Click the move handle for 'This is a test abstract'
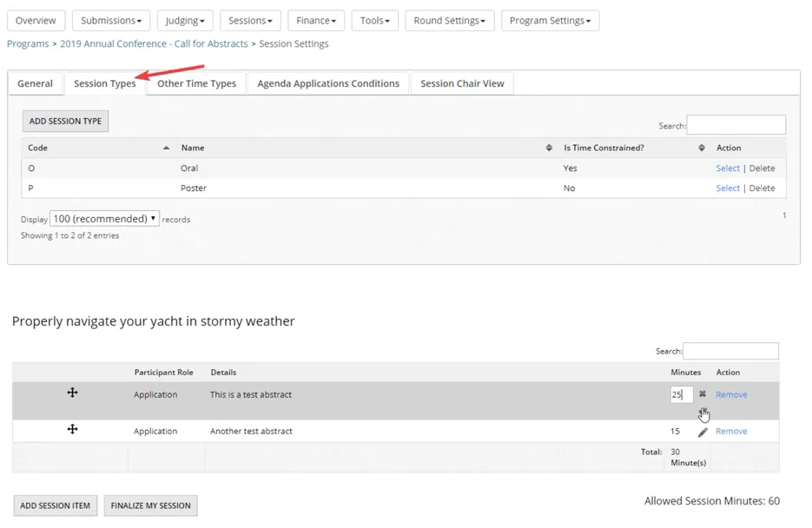Screen dimensions: 812x528 (x=72, y=393)
